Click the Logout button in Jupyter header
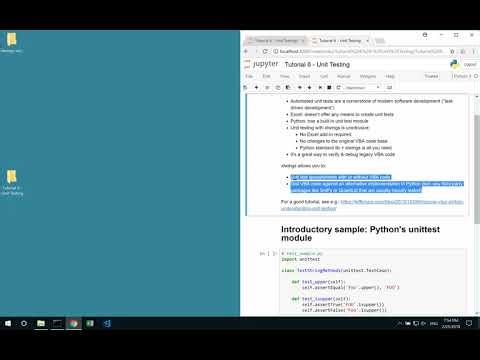This screenshot has width=480, height=360. coord(470,64)
